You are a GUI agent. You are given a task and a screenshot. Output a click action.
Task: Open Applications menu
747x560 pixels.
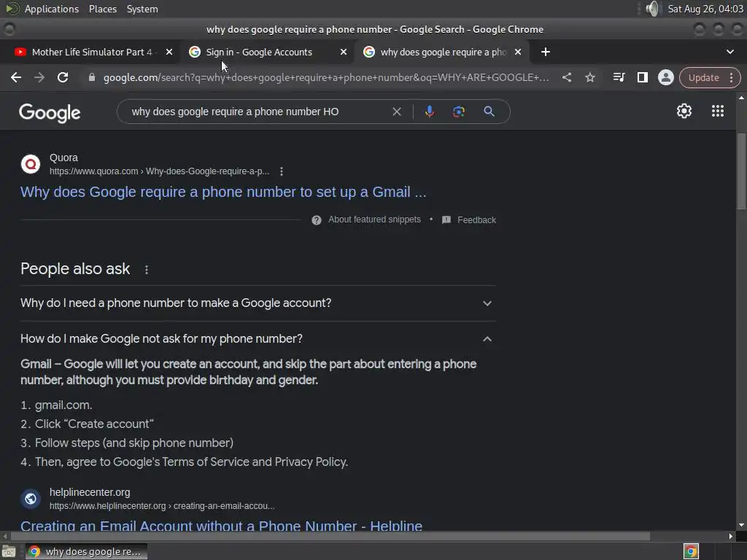pyautogui.click(x=52, y=9)
